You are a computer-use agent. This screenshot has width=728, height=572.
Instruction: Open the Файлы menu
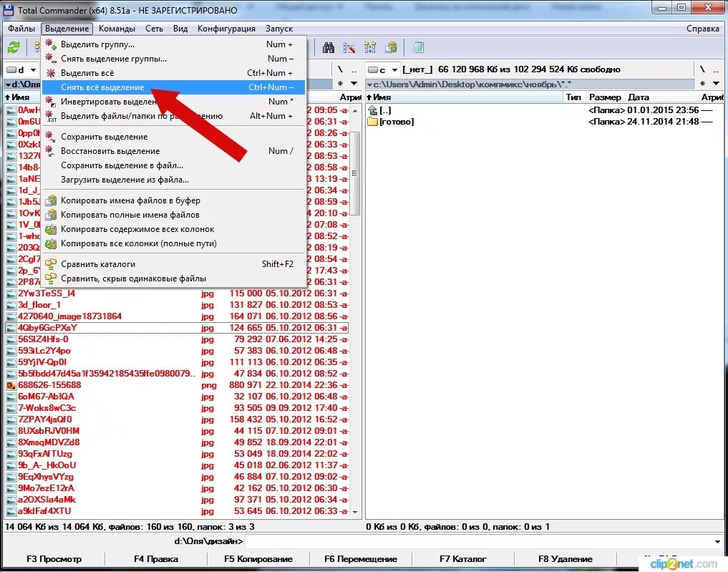[21, 29]
